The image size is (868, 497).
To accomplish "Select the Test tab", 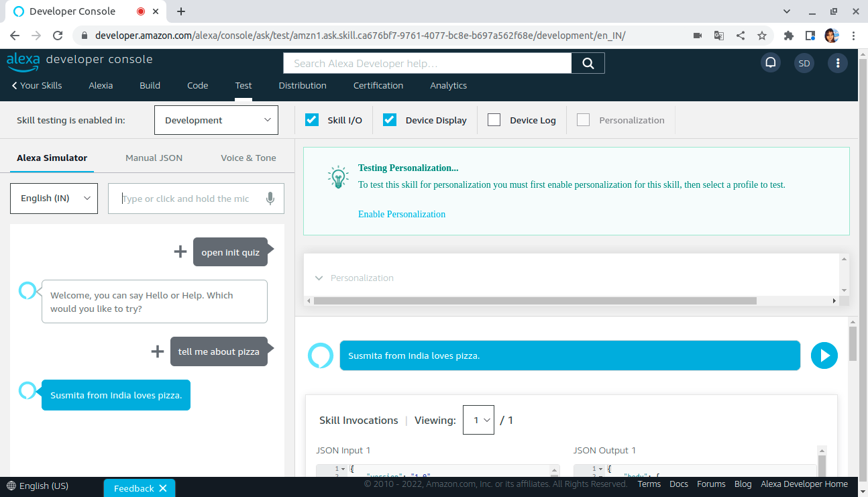I will click(243, 85).
